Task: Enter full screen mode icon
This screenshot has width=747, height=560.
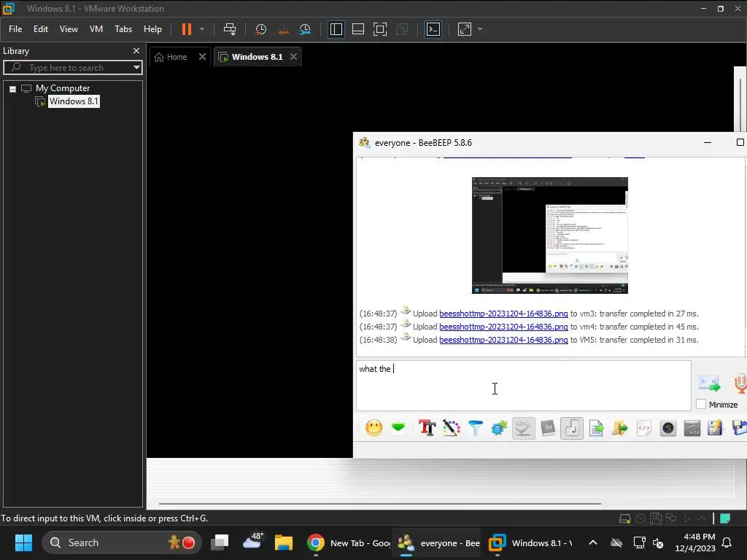Action: [x=379, y=29]
